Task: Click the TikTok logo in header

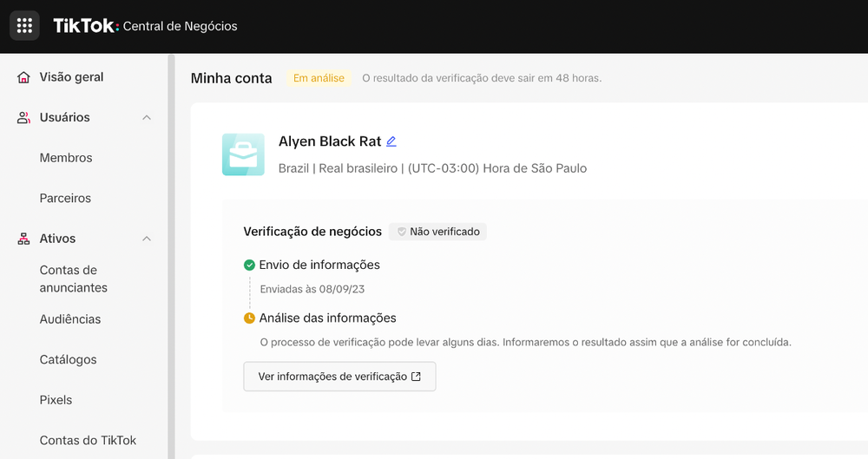Action: [x=86, y=25]
